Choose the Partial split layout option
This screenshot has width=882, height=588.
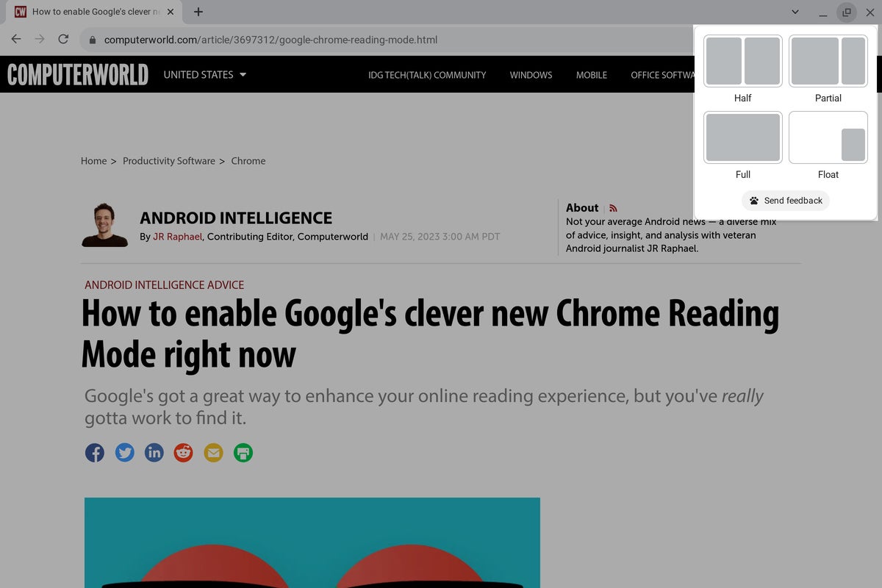pos(828,61)
